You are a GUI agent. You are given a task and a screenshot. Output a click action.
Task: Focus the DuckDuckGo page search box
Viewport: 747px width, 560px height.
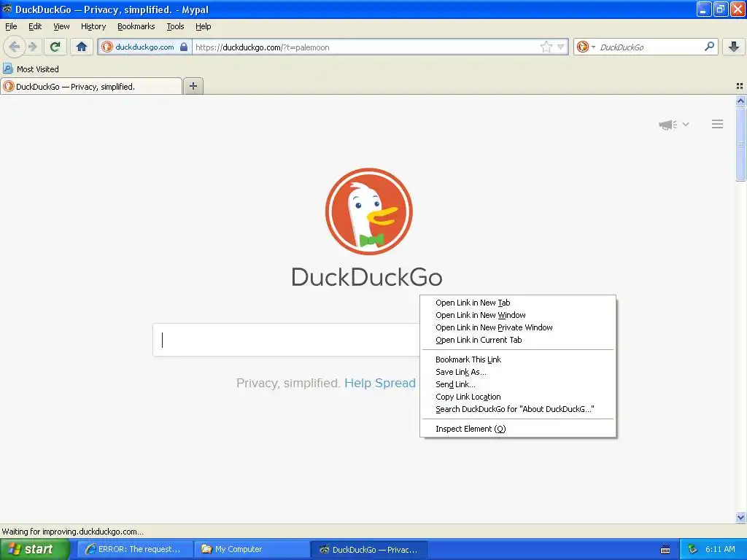coord(286,340)
